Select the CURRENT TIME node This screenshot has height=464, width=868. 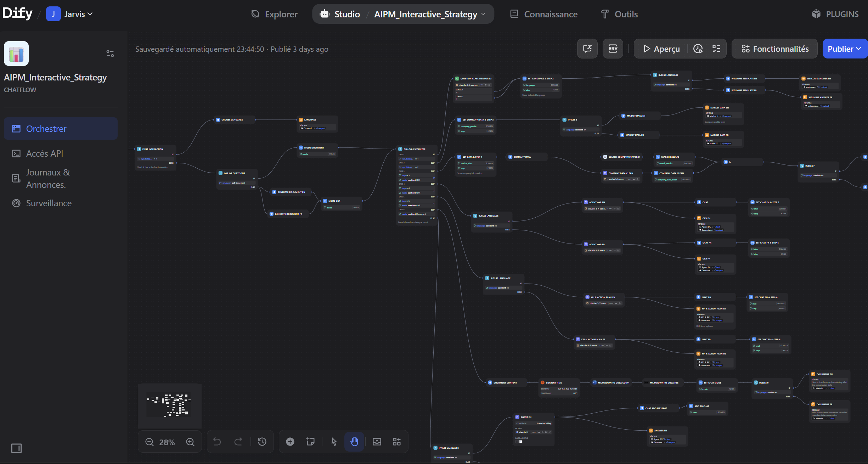point(559,388)
